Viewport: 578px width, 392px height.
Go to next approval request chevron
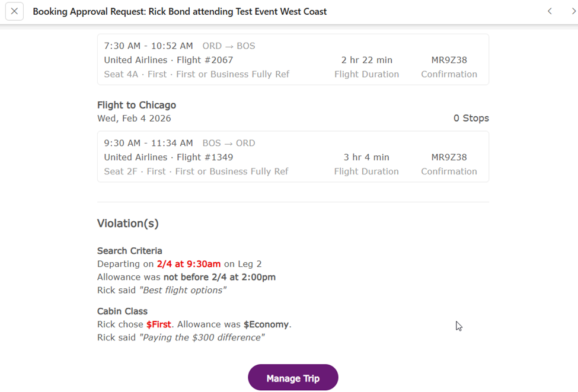(x=574, y=11)
